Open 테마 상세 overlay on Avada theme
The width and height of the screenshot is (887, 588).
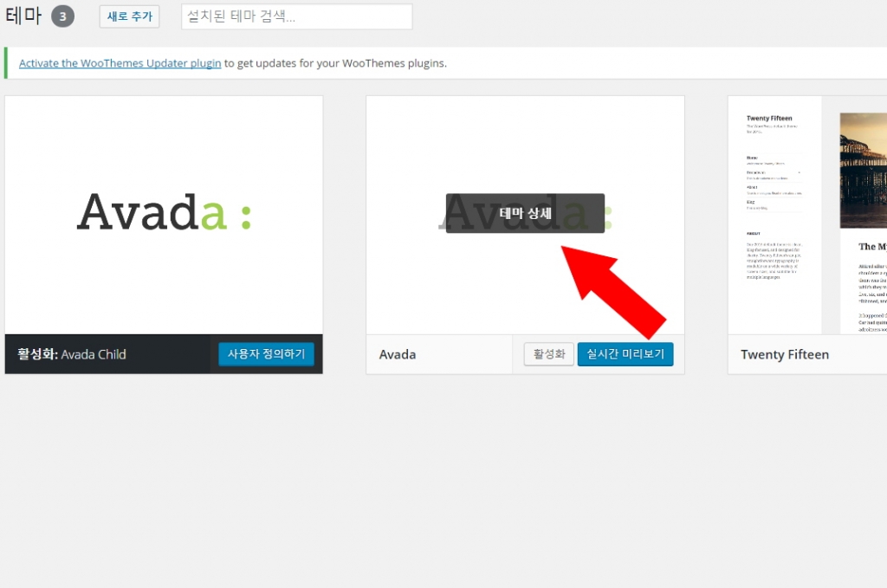pos(525,213)
